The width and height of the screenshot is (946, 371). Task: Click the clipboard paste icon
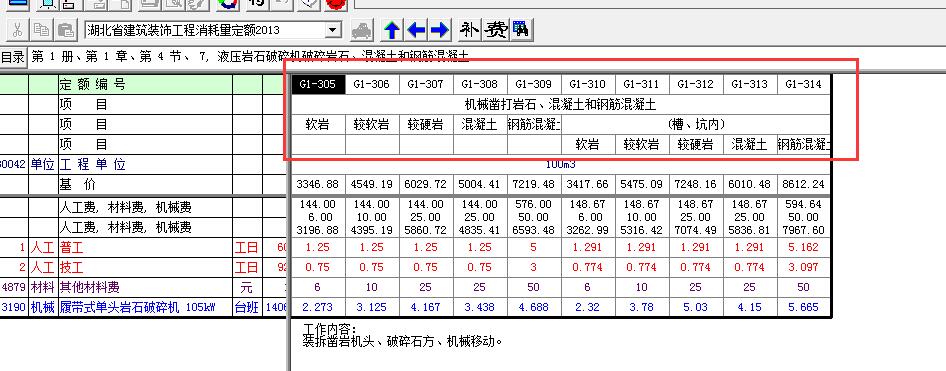[66, 29]
